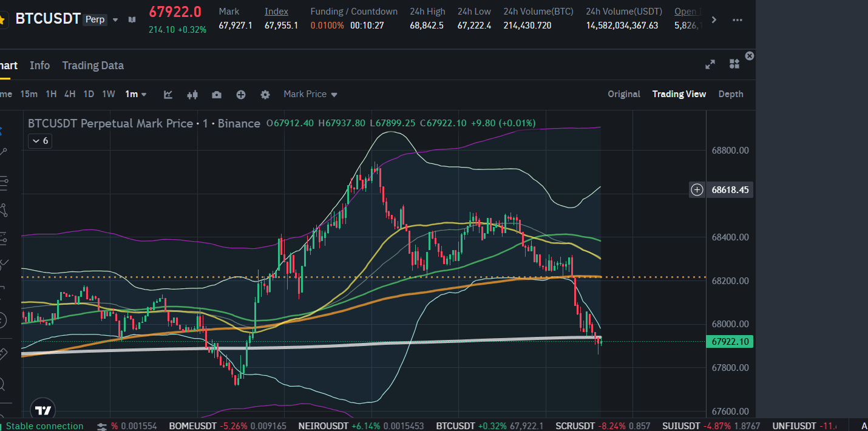The width and height of the screenshot is (868, 431).
Task: Set interval to 1H
Action: (x=51, y=94)
